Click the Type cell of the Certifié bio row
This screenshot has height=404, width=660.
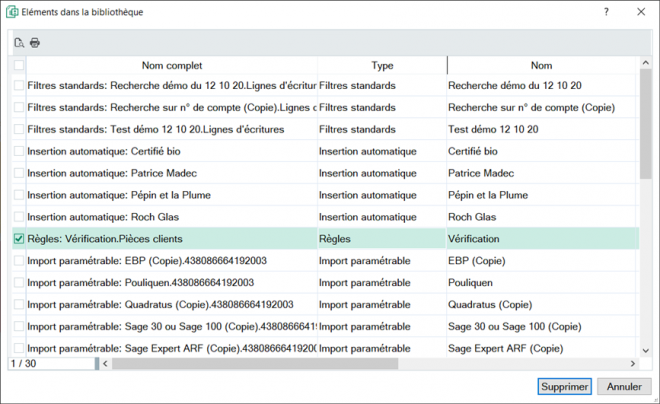pos(382,151)
